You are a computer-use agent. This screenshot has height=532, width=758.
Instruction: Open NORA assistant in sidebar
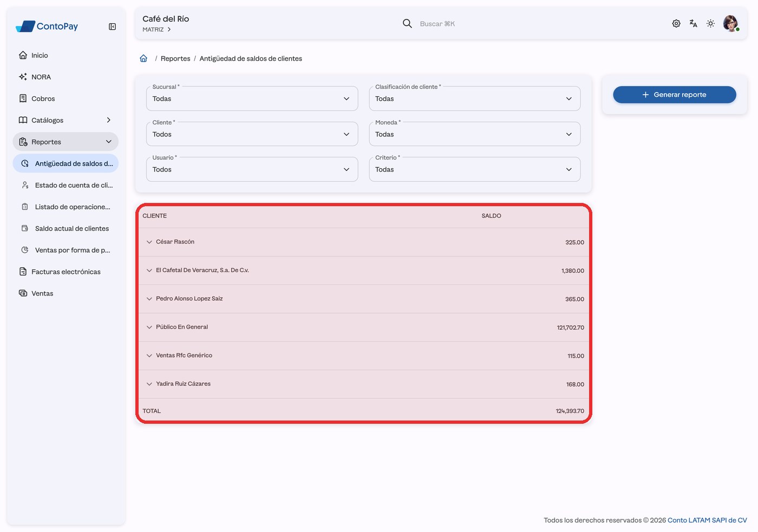pos(66,77)
